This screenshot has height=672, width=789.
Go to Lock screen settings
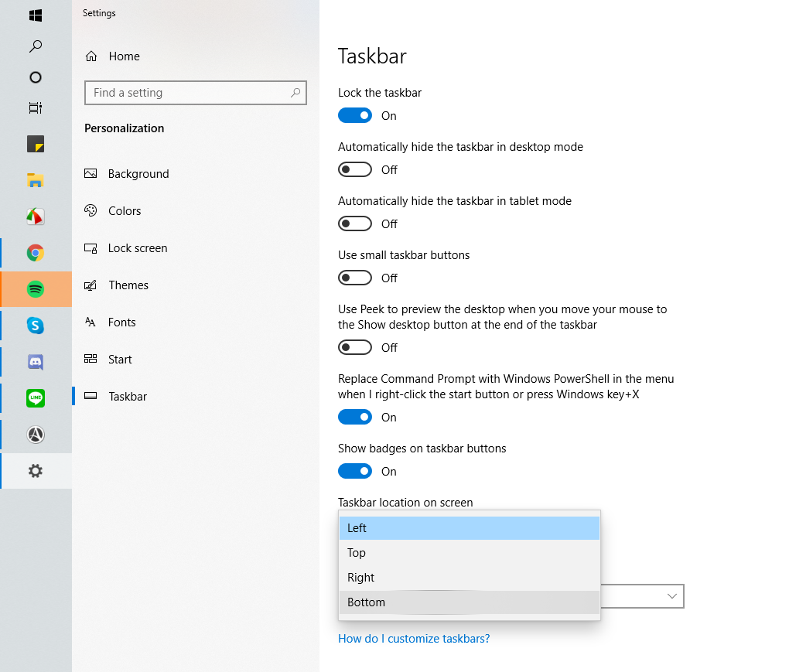point(137,248)
